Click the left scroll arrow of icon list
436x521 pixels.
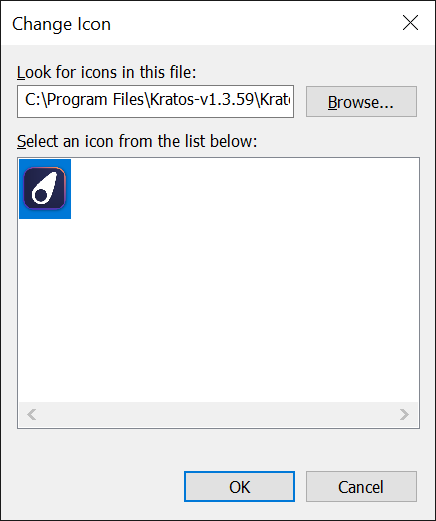point(32,415)
